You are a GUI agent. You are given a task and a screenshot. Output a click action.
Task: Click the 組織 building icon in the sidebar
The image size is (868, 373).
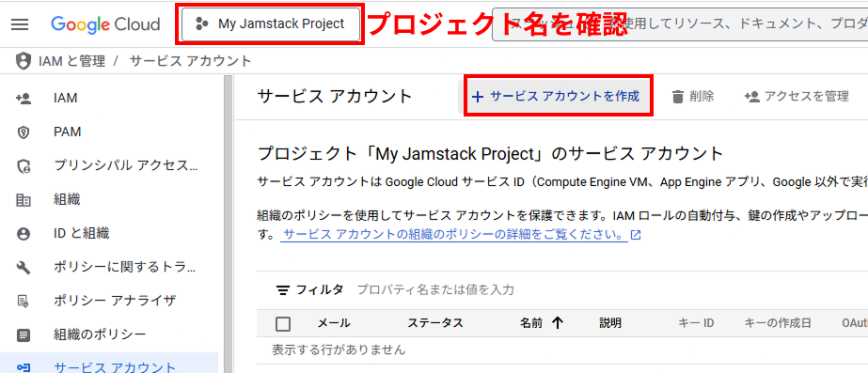tap(24, 200)
